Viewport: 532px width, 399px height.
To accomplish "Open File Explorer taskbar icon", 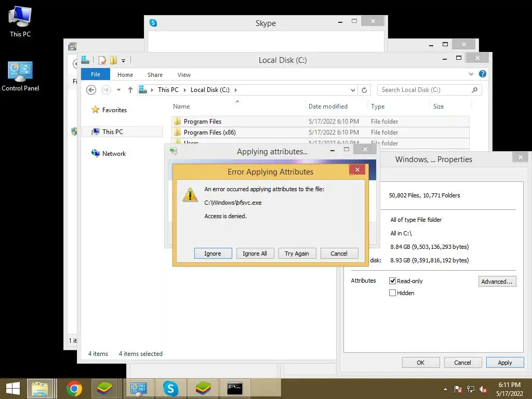I will tap(41, 389).
